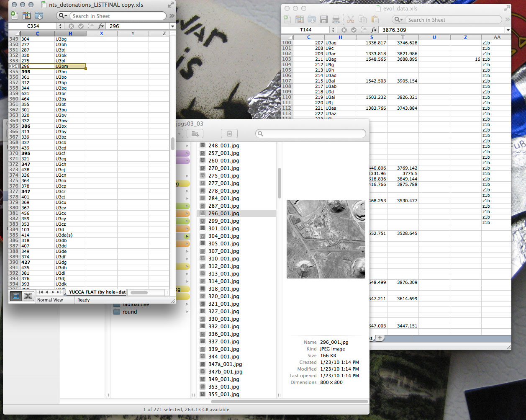
Task: Switch to Normal View button in nts_detonations
Action: point(16,296)
